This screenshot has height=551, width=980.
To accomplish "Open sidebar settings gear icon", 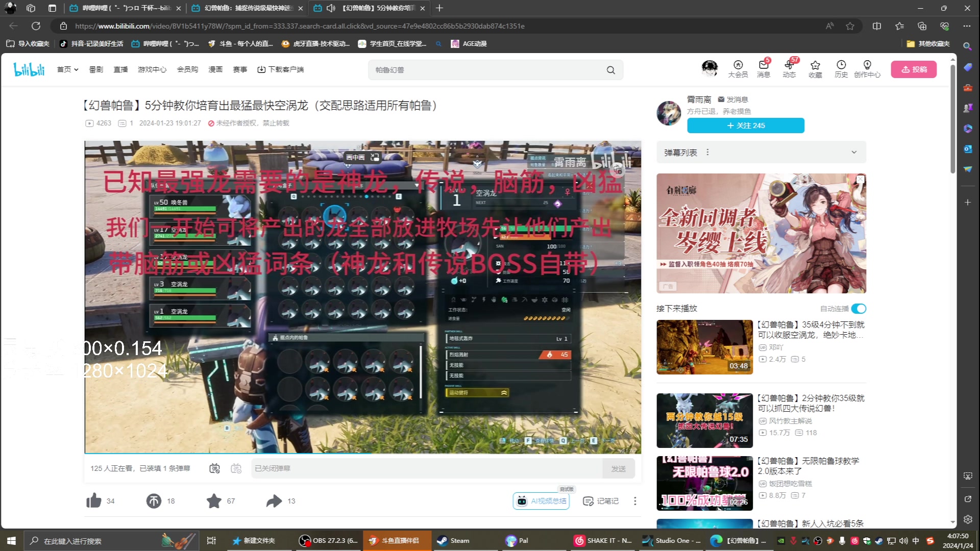I will pos(967,519).
